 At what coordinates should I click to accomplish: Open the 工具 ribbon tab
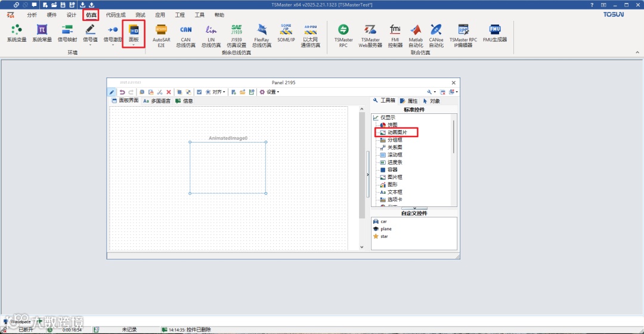coord(200,15)
